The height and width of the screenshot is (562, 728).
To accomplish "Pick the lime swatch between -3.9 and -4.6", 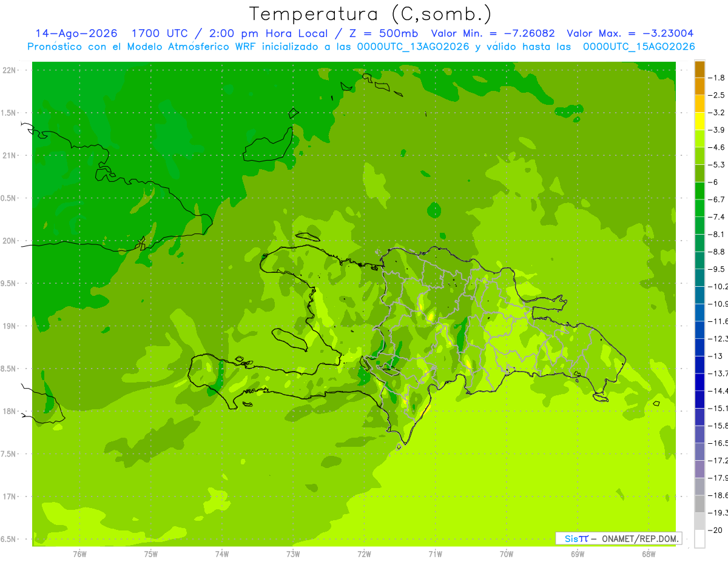I will [x=699, y=139].
